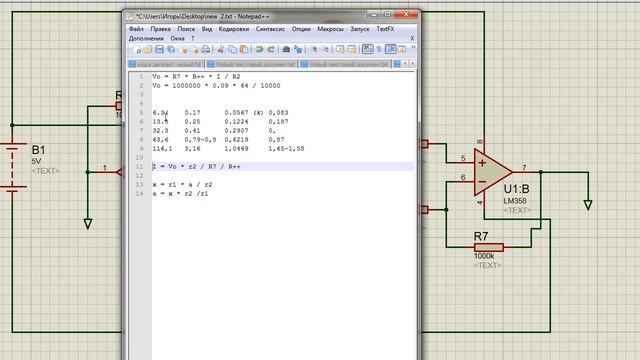Open the Опции menu
The height and width of the screenshot is (360, 640).
pyautogui.click(x=301, y=29)
